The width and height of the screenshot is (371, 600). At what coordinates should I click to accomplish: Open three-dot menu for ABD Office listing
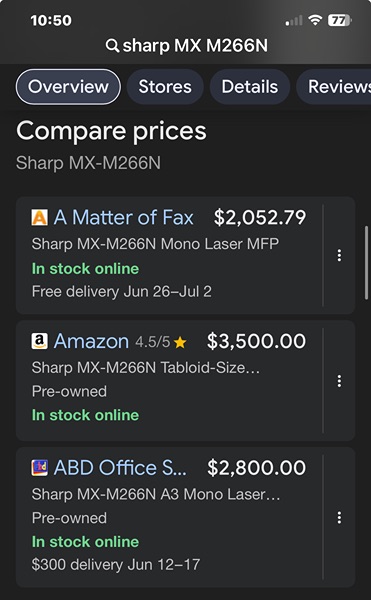[339, 517]
